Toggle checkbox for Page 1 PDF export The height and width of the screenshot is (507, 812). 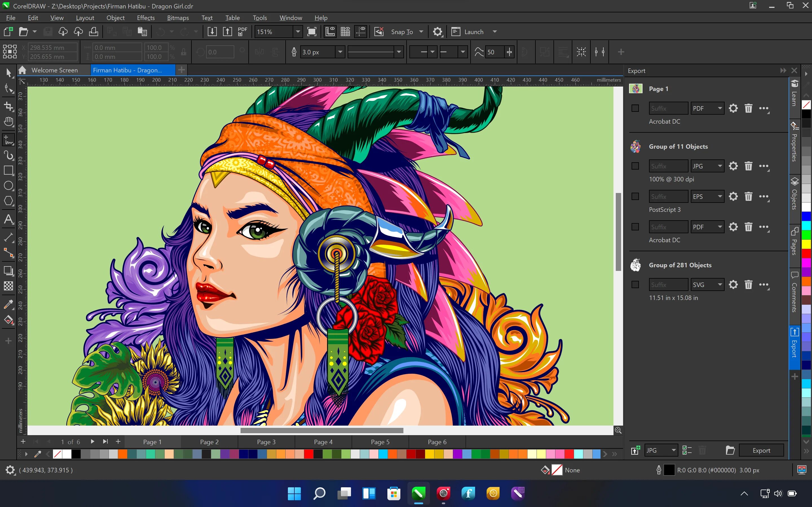pos(636,108)
